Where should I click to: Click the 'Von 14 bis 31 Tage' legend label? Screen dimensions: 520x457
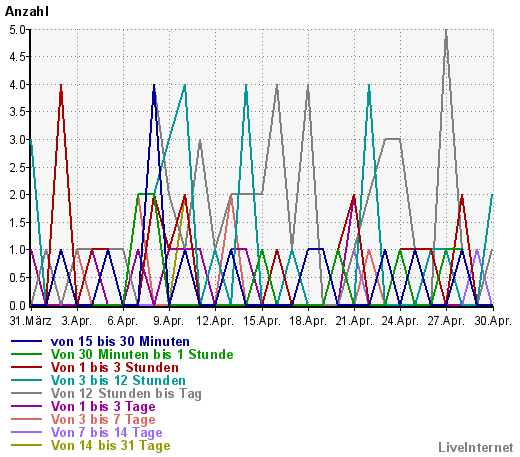[x=110, y=445]
